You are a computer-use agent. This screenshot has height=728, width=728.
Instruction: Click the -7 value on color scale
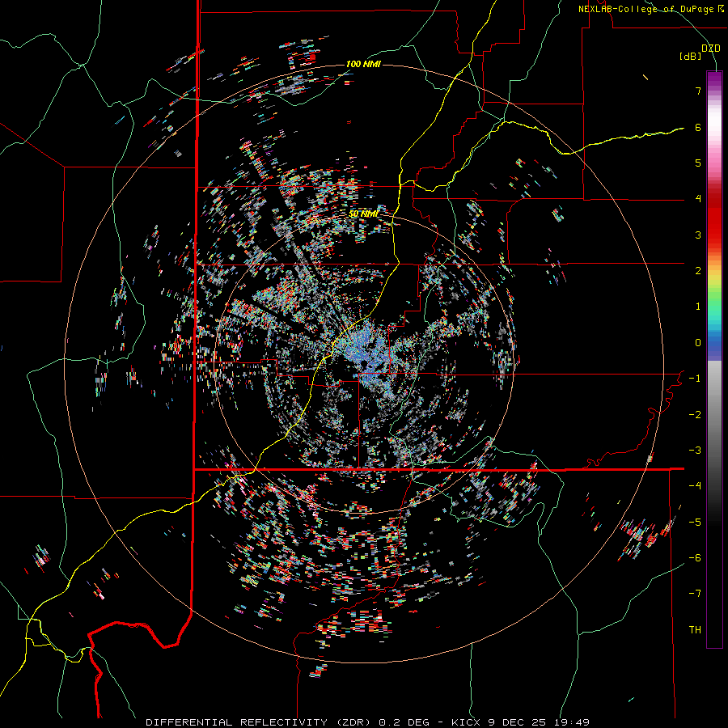tap(695, 594)
